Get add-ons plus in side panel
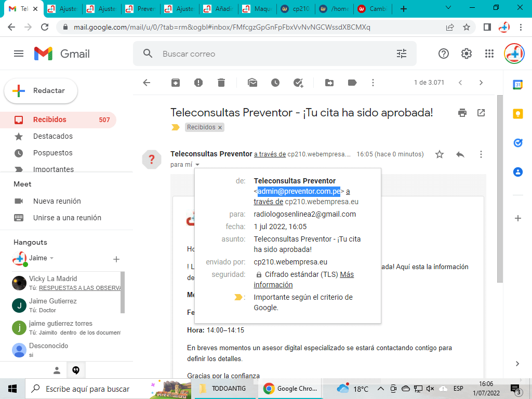The image size is (532, 399). coord(518,218)
